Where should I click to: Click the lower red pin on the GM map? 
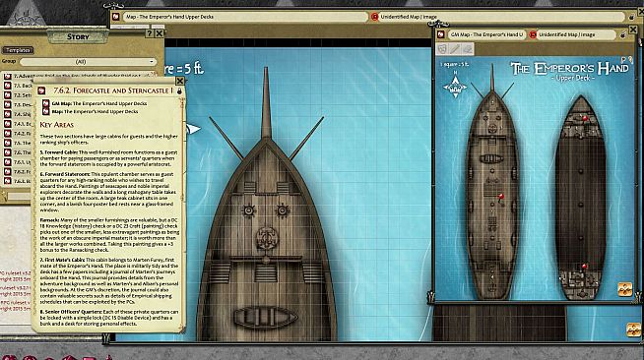(x=584, y=268)
